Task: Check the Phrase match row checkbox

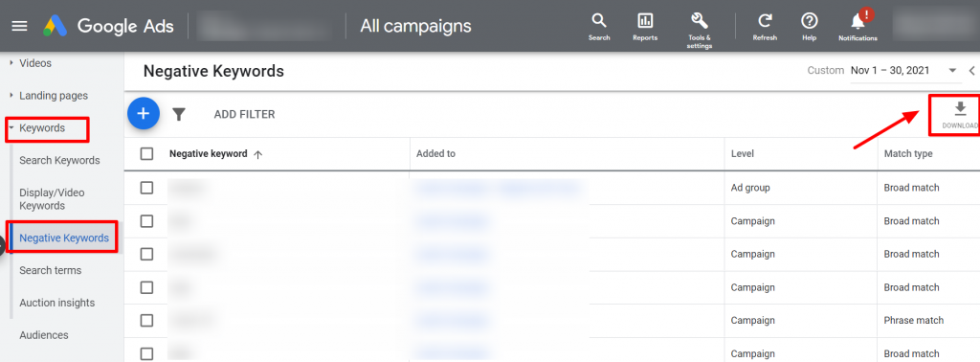Action: coord(146,320)
